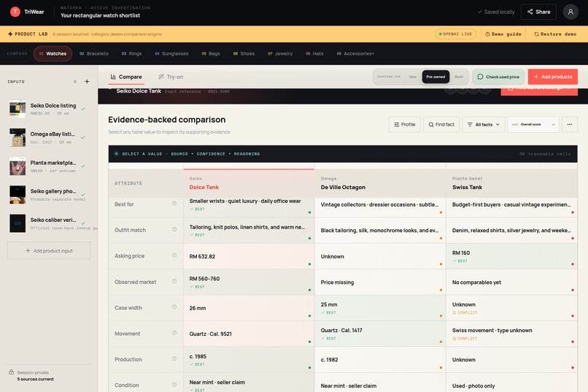Select the Omega De Ville Octagon column header

coord(380,183)
